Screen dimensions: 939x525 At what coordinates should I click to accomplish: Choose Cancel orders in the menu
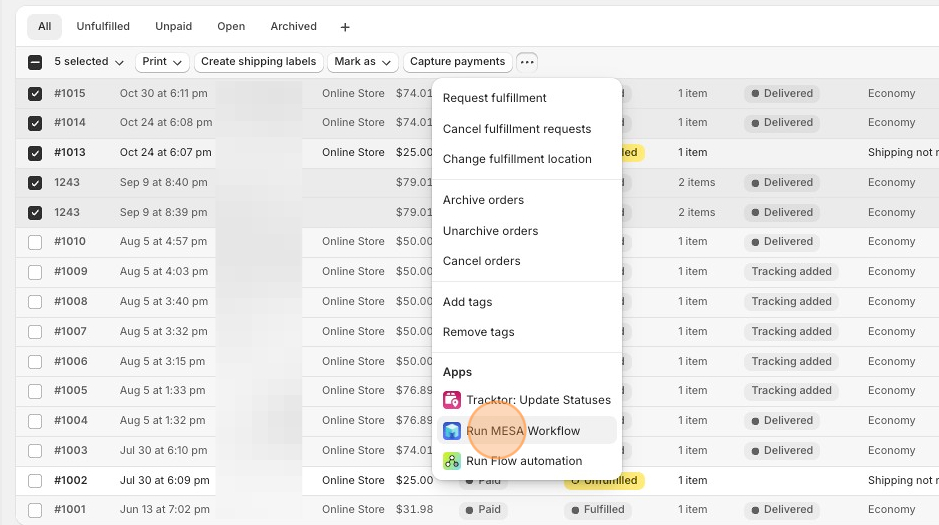[x=481, y=261]
